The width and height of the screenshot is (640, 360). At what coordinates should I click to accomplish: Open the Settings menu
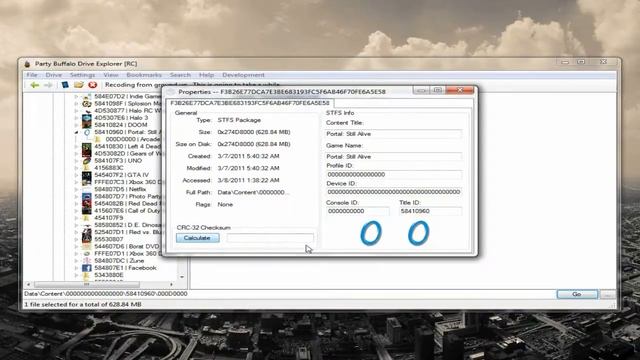pyautogui.click(x=82, y=75)
